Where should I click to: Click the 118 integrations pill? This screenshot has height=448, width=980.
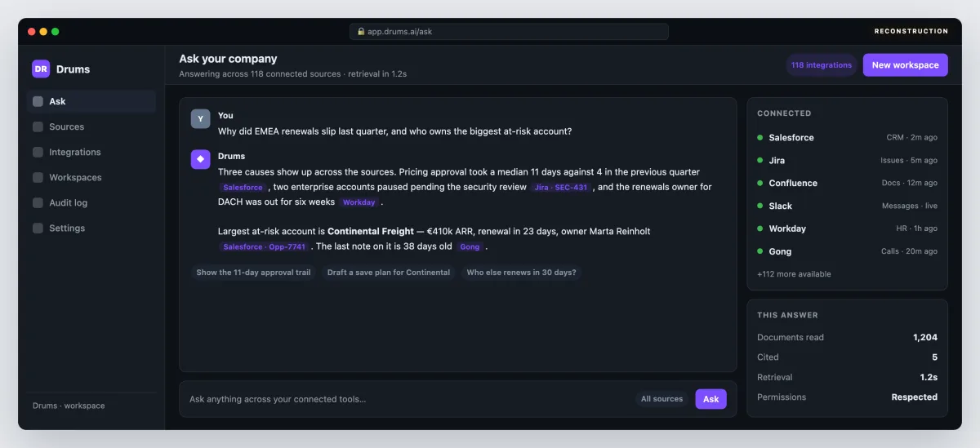coord(821,65)
